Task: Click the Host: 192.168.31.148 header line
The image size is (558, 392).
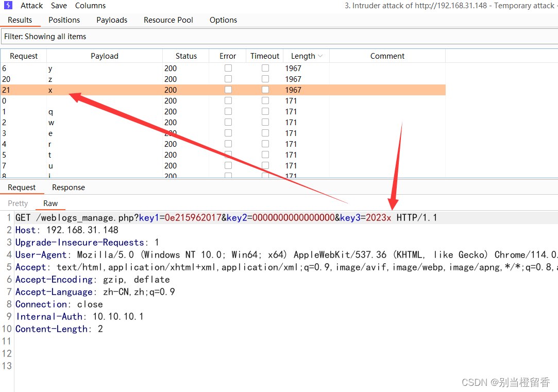Action: [x=67, y=230]
